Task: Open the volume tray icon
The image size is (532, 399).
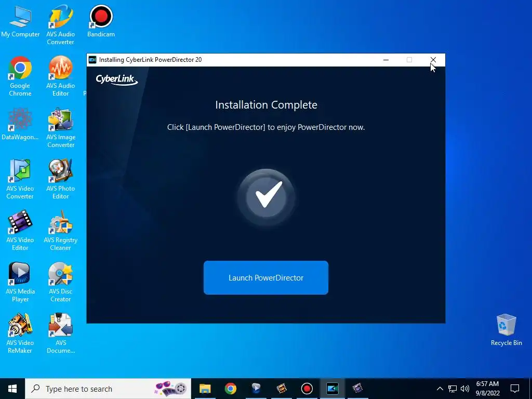Action: click(465, 389)
